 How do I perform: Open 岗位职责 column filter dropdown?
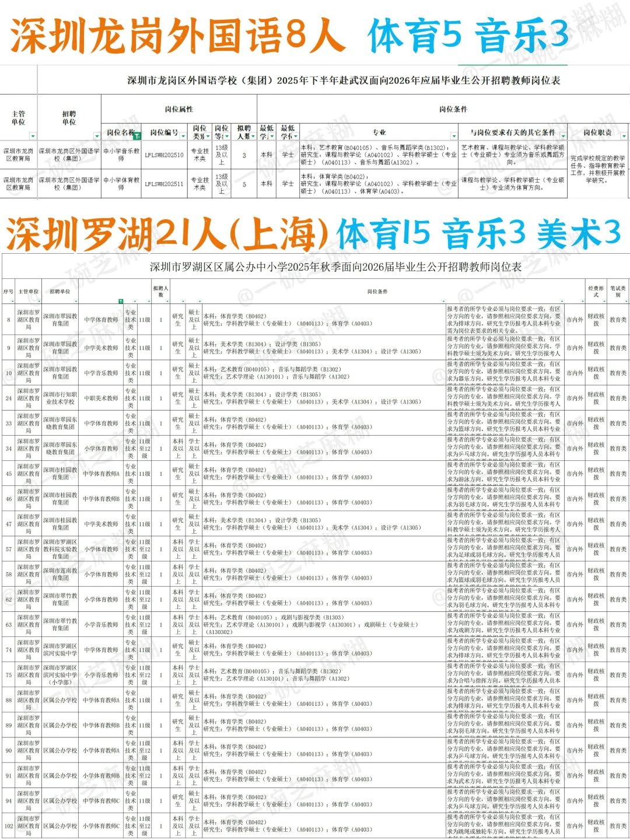(624, 136)
